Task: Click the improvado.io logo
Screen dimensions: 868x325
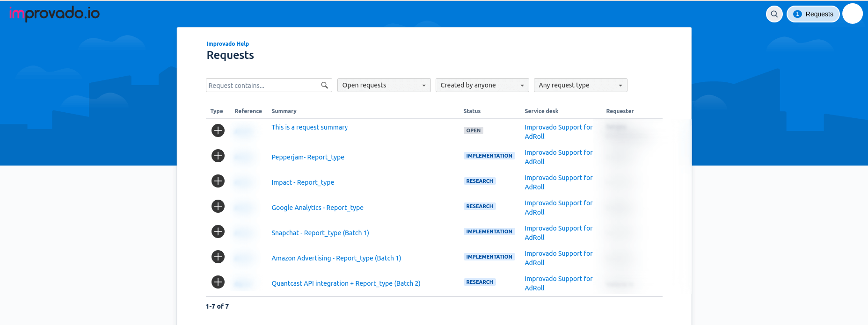Action: click(x=54, y=14)
